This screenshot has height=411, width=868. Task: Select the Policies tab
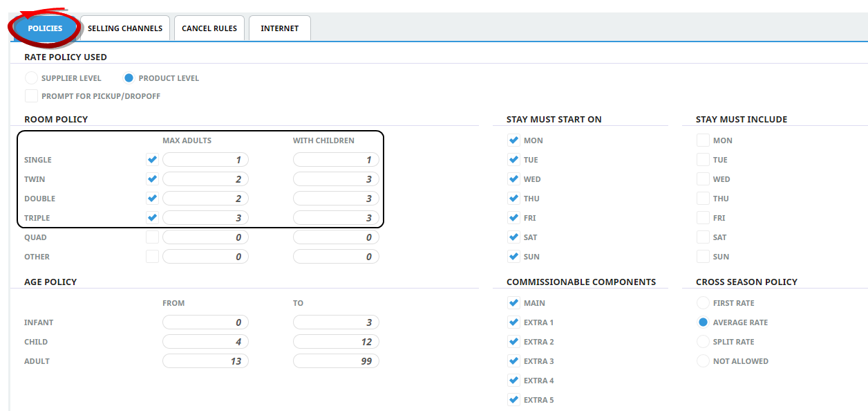[x=45, y=28]
